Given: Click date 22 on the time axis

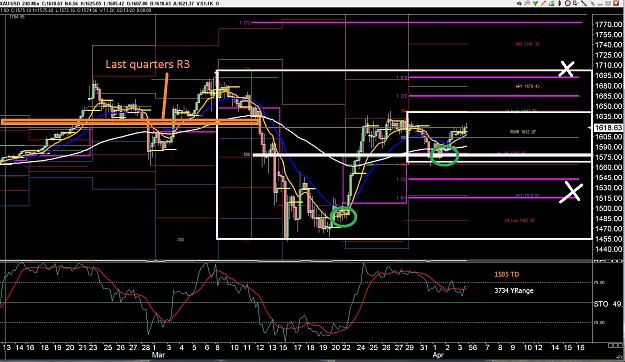Looking at the screenshot, I should (x=346, y=348).
